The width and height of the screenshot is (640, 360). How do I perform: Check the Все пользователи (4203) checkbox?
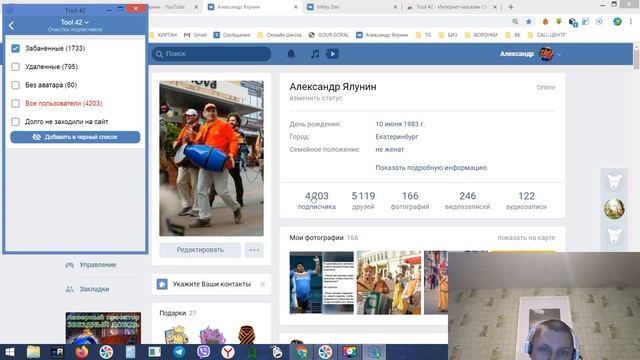coord(16,103)
